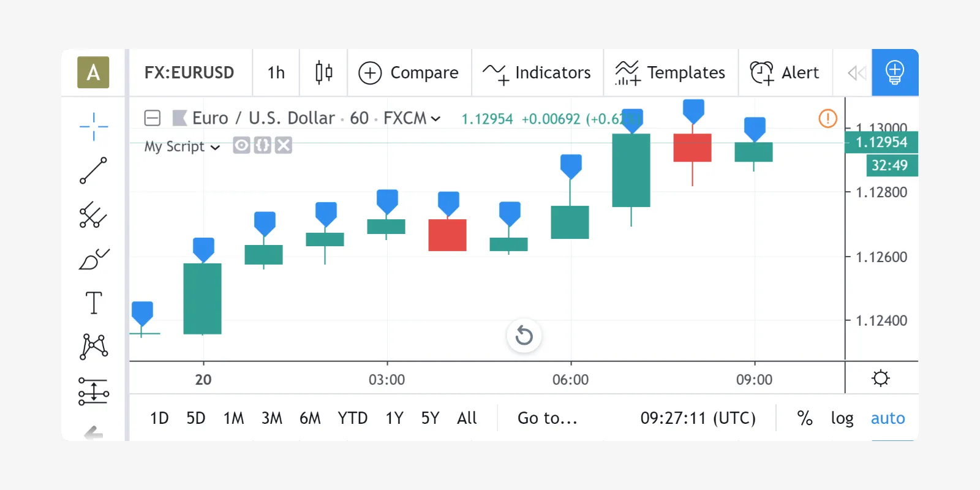Viewport: 980px width, 490px height.
Task: Select the Text annotation tool
Action: coord(94,303)
